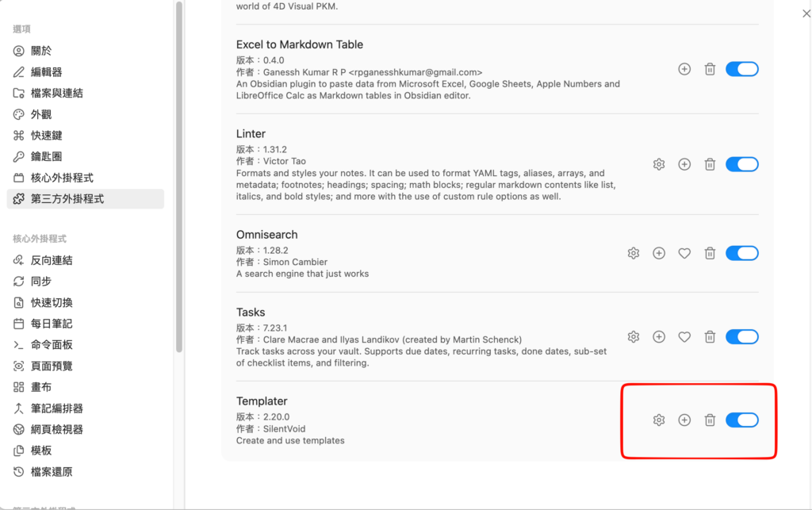
Task: Click the sidebar vertical scrollbar
Action: click(x=179, y=177)
